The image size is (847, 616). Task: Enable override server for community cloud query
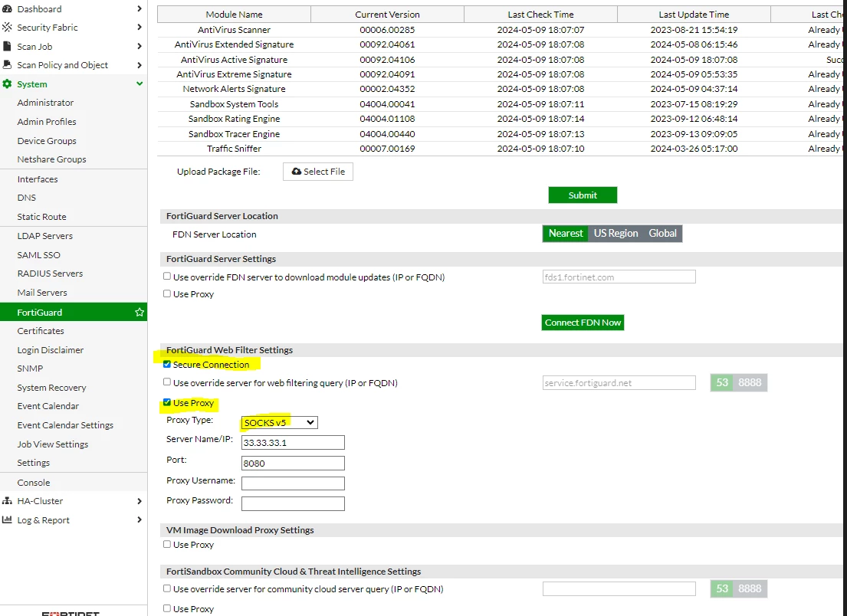click(167, 588)
